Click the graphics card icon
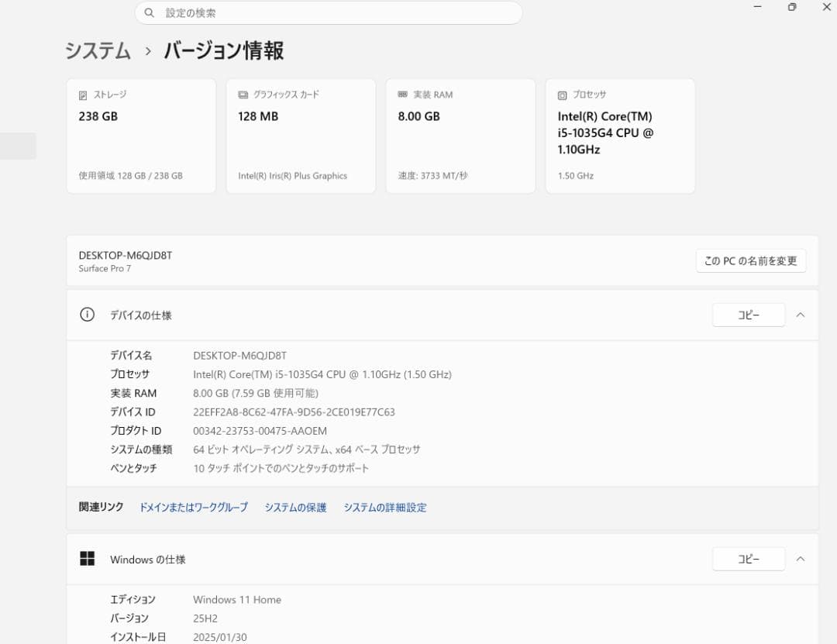Viewport: 837px width, 644px height. point(243,95)
